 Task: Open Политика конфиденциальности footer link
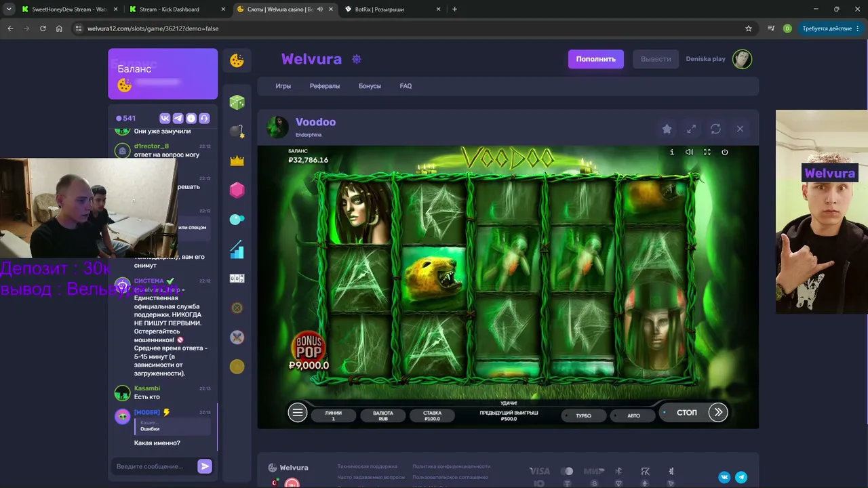point(451,466)
